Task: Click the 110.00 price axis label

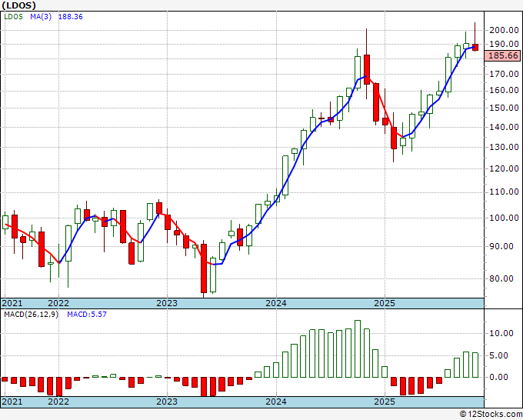Action: click(504, 192)
